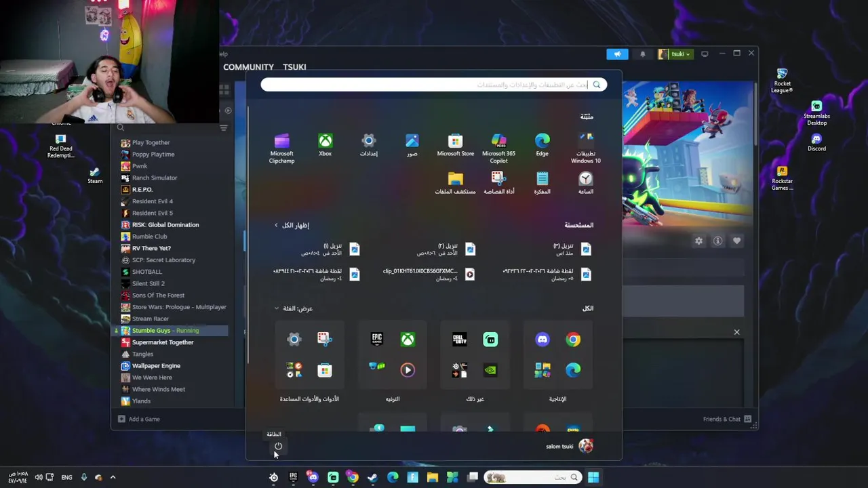Click the Windows Start button on taskbar
Screen dimensions: 868x488
tap(593, 477)
